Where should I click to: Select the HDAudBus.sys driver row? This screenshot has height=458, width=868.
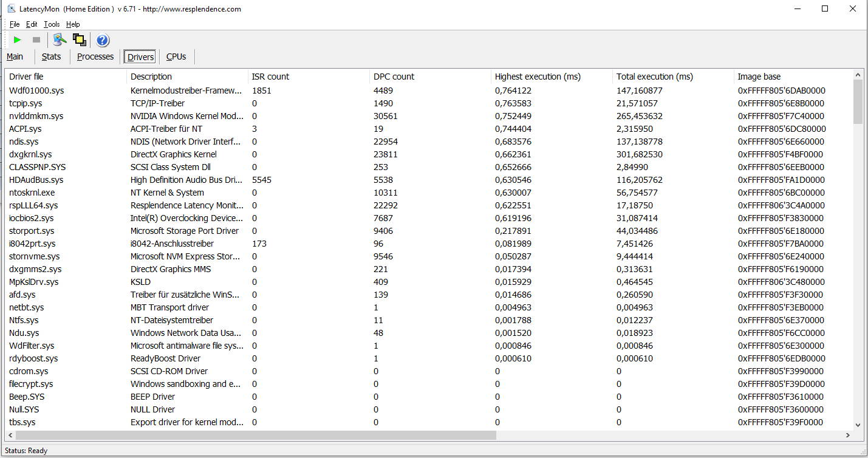coord(429,180)
